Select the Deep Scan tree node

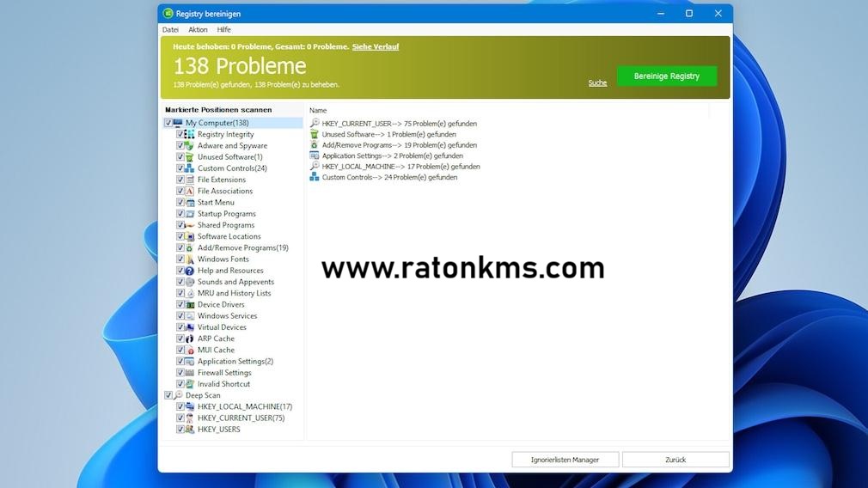[x=203, y=395]
